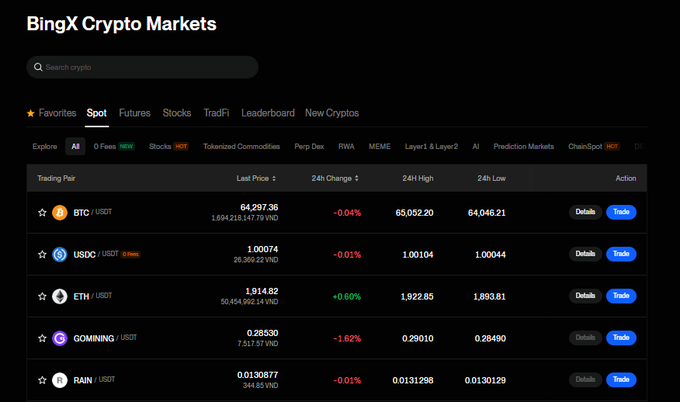Filter by MEME category
This screenshot has height=402, width=680.
(379, 147)
